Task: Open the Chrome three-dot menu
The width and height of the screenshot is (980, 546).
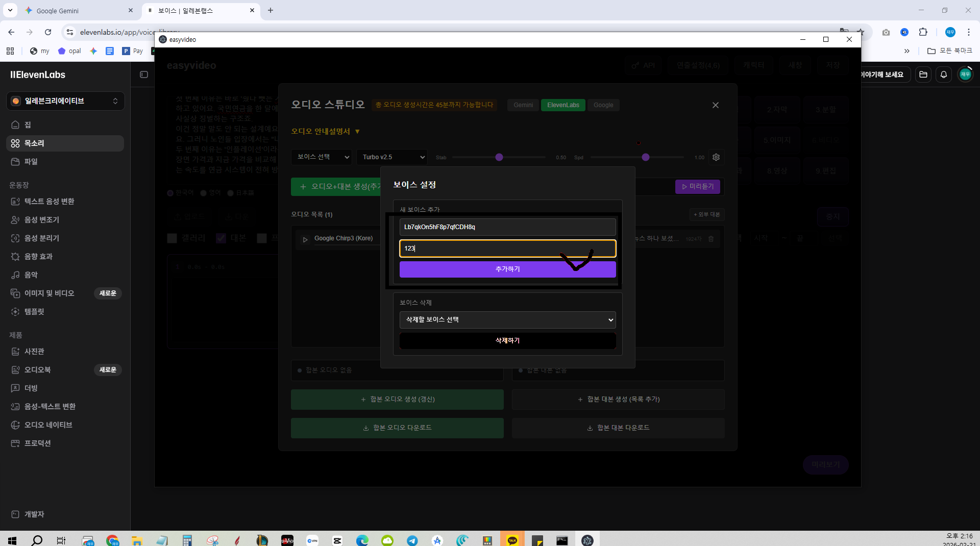Action: [x=968, y=32]
